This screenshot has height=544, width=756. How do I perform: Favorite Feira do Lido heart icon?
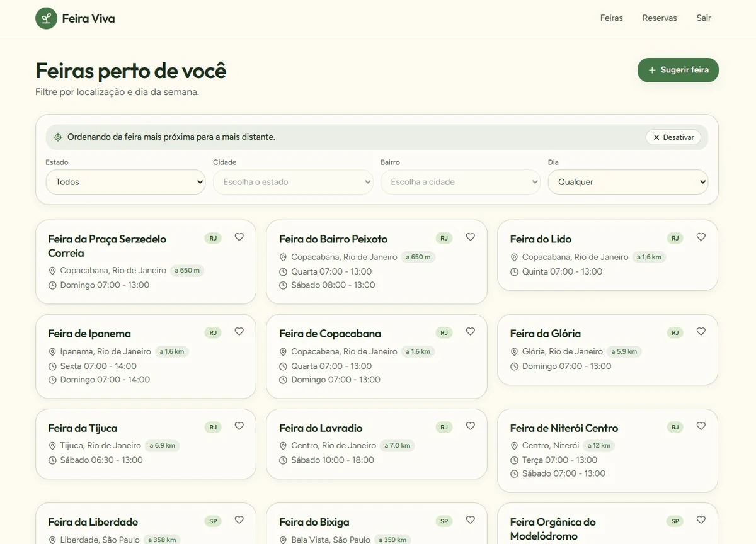701,237
